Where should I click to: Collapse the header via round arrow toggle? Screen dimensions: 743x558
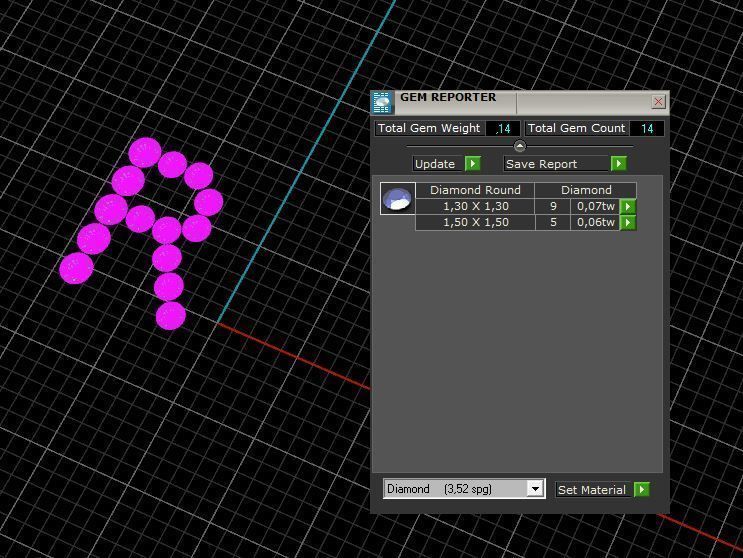tap(520, 146)
